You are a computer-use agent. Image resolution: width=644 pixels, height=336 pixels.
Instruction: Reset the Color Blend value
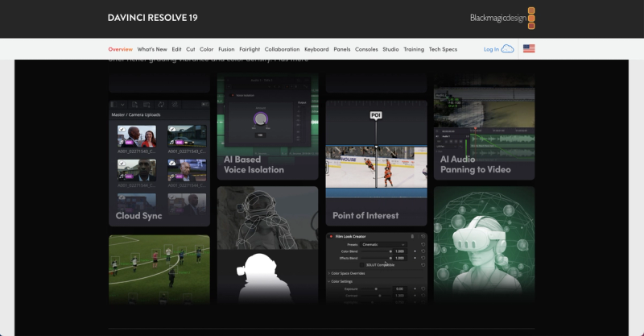pos(423,251)
